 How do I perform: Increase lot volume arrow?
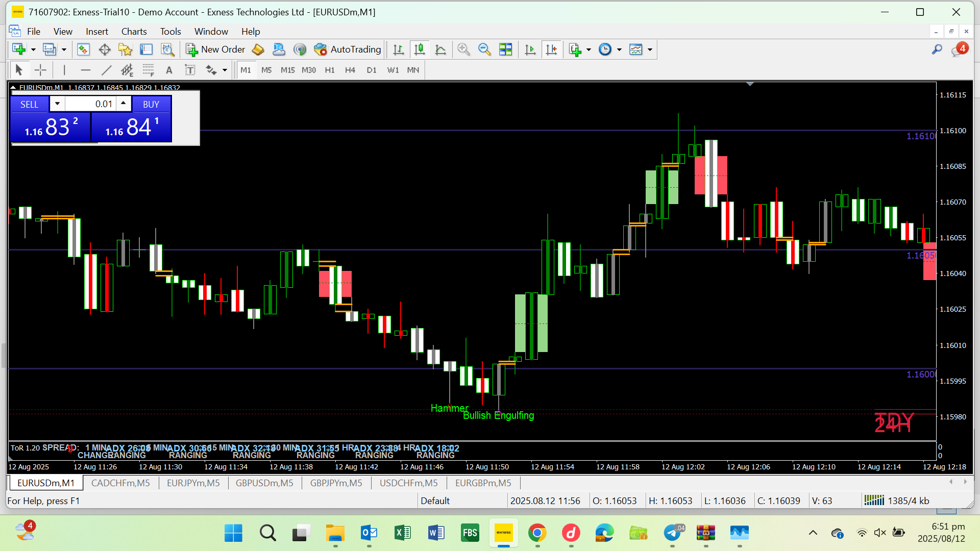click(x=124, y=104)
